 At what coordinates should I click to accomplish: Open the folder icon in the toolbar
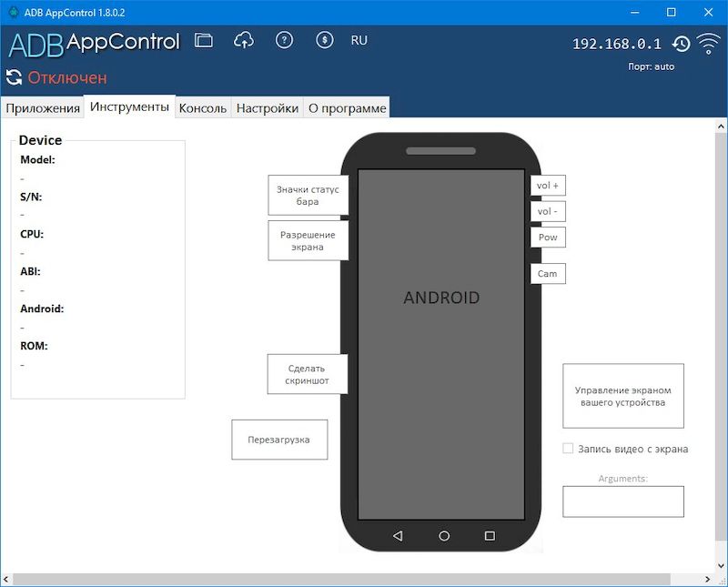coord(202,40)
